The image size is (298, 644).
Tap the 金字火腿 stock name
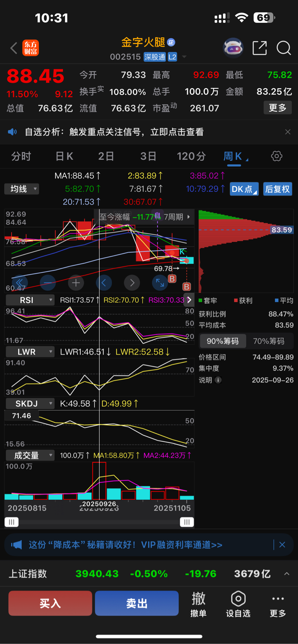(144, 42)
